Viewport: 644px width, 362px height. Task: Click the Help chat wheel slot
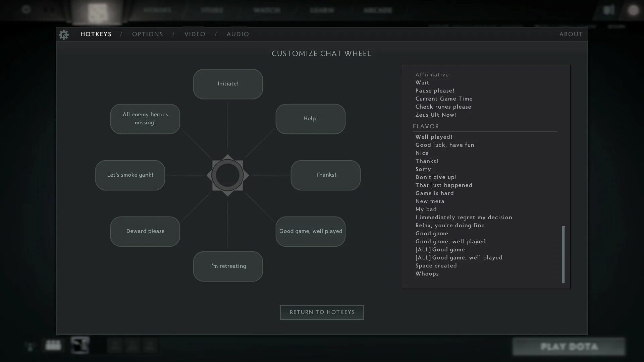[311, 118]
